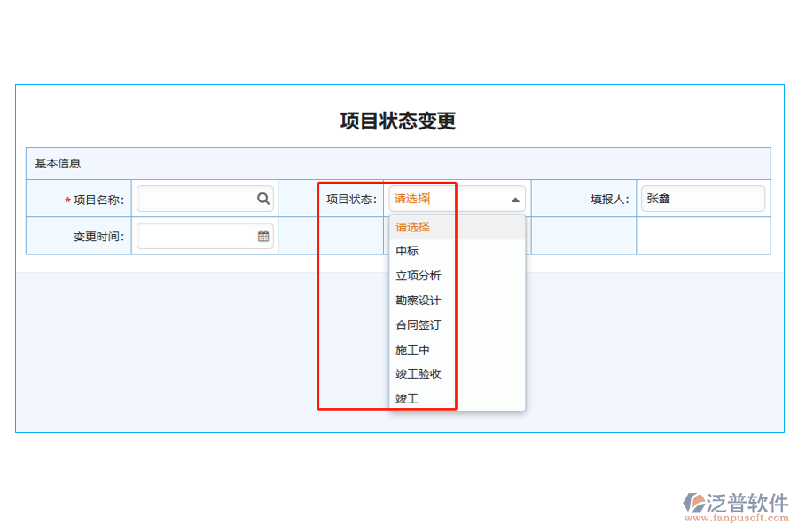
Task: Click the 变更时间 input field
Action: pyautogui.click(x=195, y=236)
